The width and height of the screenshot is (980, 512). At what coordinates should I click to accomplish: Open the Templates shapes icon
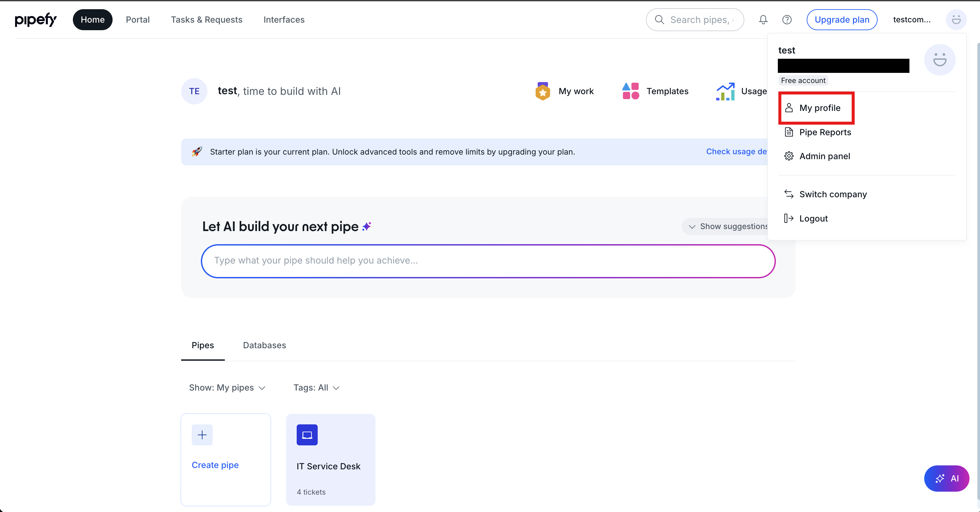(x=630, y=91)
